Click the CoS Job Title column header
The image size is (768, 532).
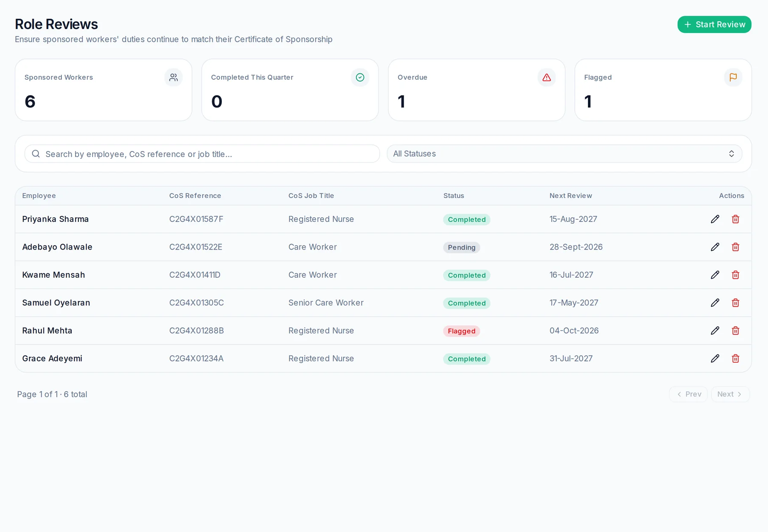(x=311, y=196)
